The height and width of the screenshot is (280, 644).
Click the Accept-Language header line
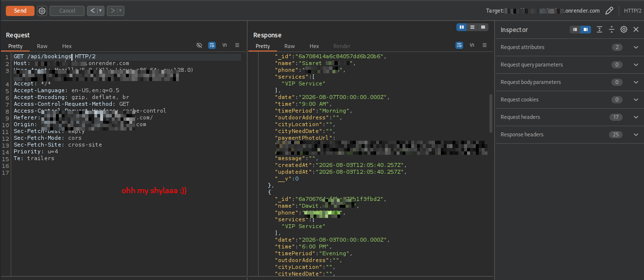(x=67, y=91)
